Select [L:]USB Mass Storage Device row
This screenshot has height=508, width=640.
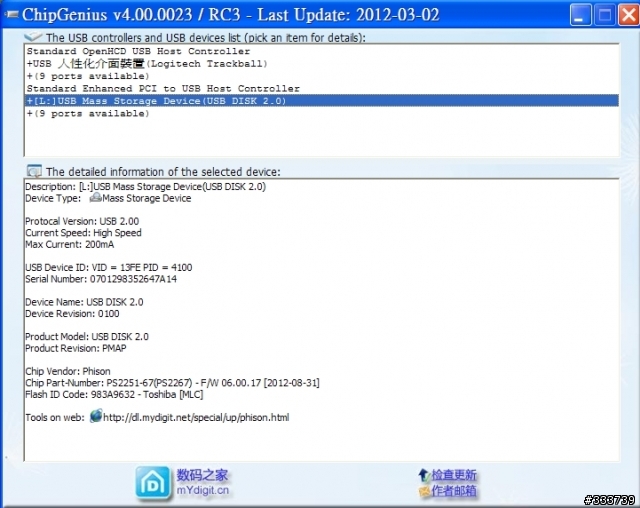coord(322,101)
